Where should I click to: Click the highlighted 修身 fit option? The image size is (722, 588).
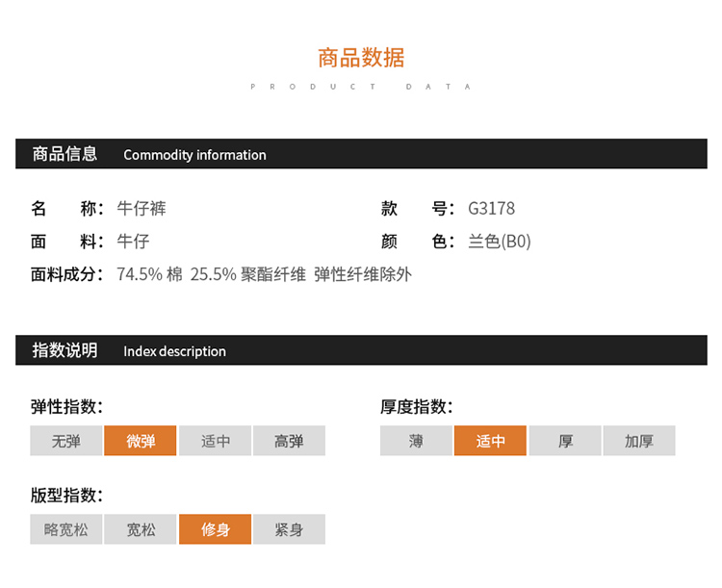point(216,529)
